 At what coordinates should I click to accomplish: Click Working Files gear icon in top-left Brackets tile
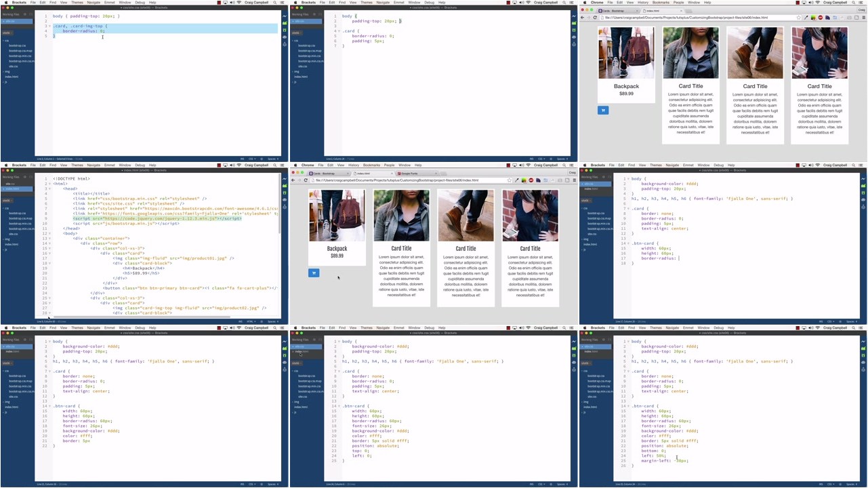click(x=25, y=14)
